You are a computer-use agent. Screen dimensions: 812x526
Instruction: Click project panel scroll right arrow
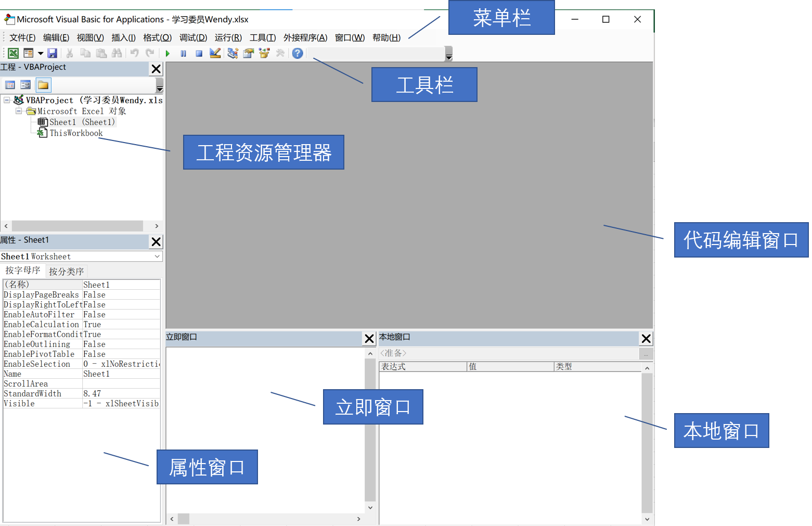pos(157,226)
